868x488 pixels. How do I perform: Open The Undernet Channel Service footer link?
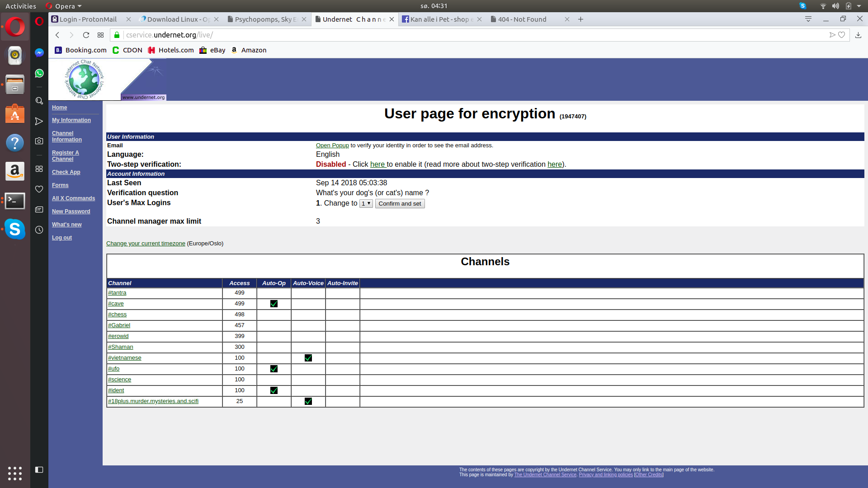click(545, 475)
